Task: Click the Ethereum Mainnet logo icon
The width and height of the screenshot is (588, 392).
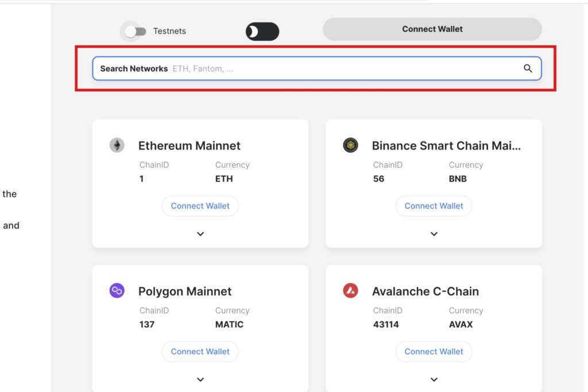Action: tap(117, 145)
